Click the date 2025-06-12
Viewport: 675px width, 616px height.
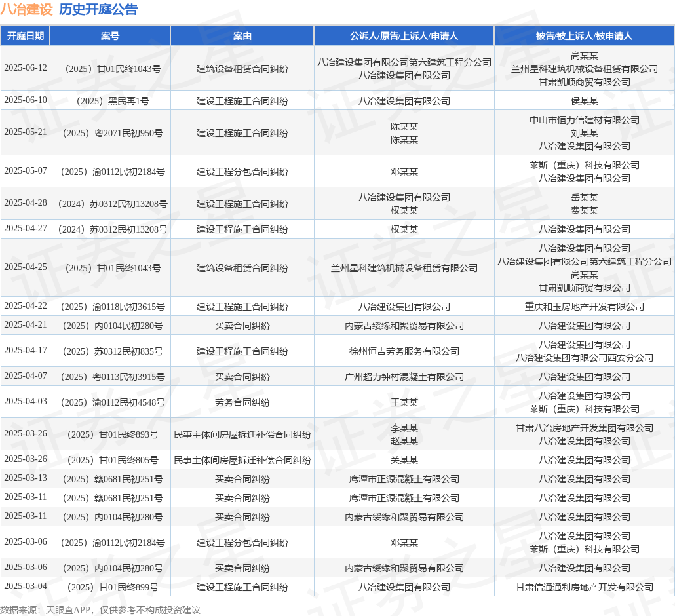tap(26, 68)
